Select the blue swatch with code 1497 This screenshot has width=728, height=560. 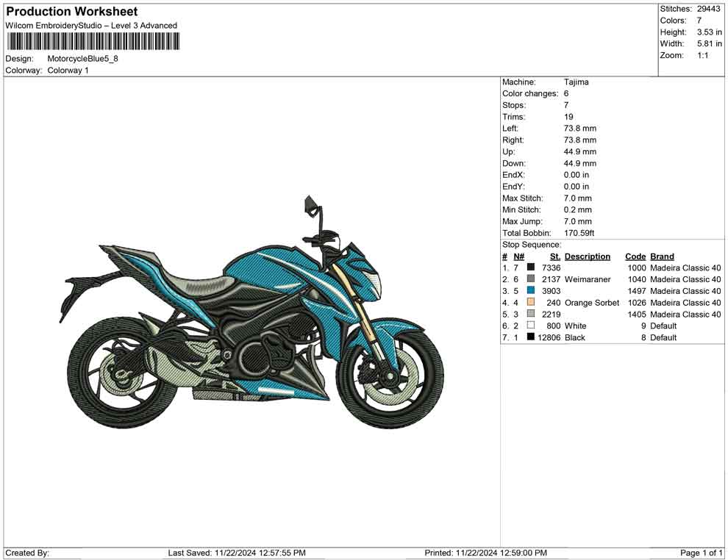pyautogui.click(x=530, y=291)
